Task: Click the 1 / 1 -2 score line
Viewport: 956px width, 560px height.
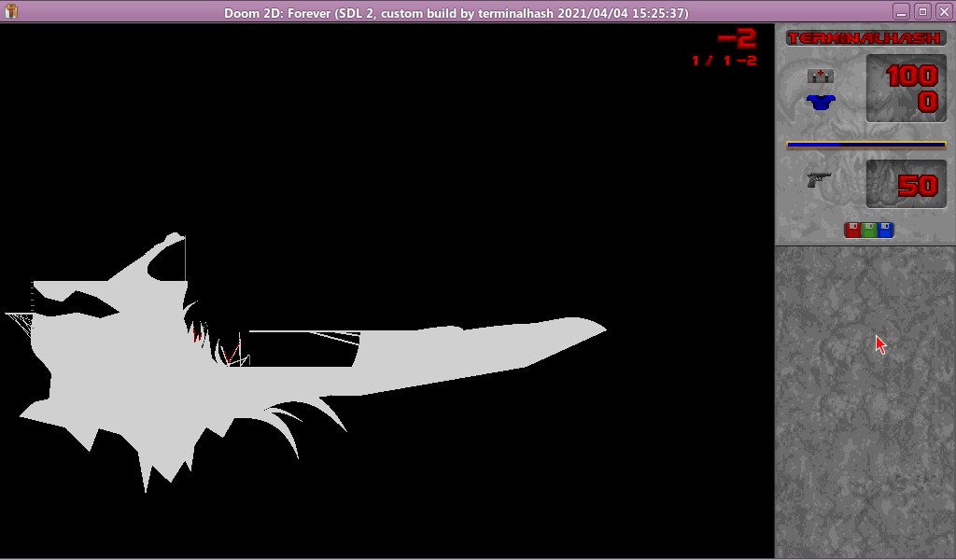Action: point(724,61)
